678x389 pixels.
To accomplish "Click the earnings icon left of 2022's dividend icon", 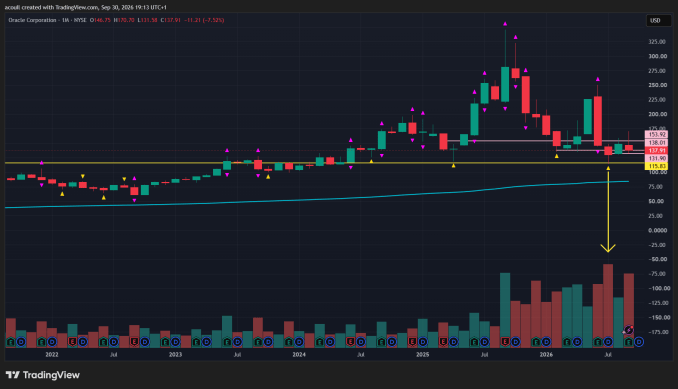I will [42, 342].
